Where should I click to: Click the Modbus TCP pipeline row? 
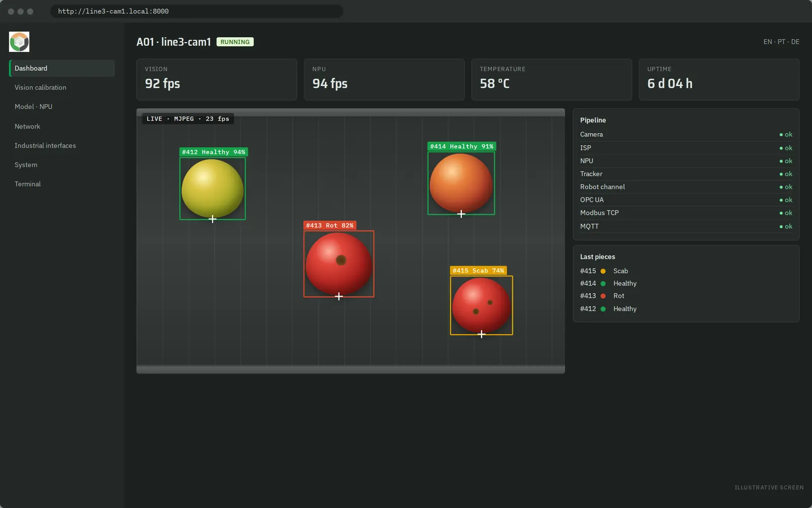pyautogui.click(x=686, y=213)
